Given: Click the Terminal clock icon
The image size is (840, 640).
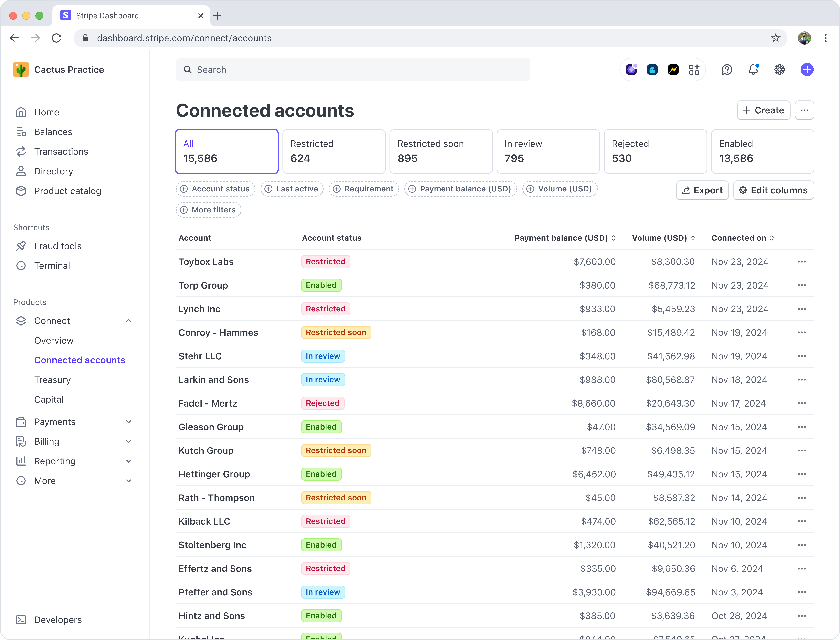Looking at the screenshot, I should (21, 266).
